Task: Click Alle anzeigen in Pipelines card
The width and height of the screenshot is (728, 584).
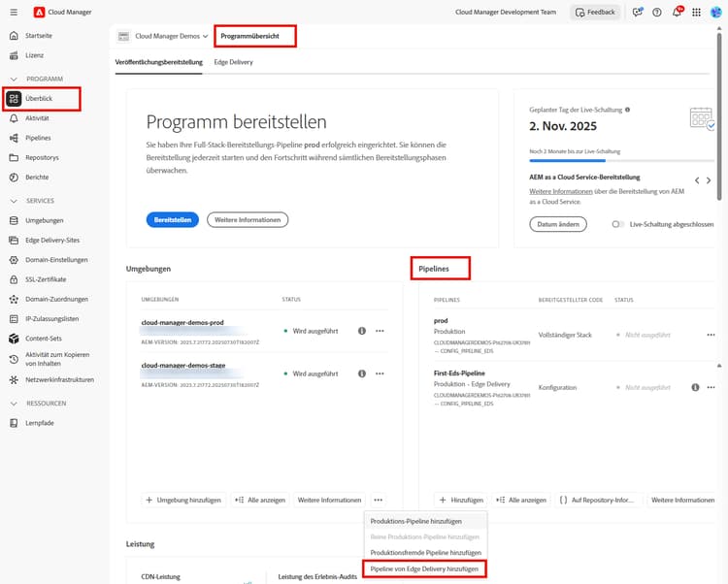Action: tap(521, 500)
